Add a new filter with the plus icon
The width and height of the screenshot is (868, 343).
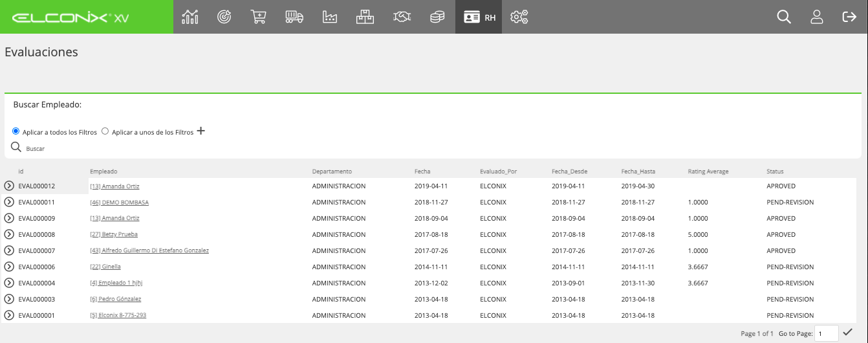click(x=201, y=131)
